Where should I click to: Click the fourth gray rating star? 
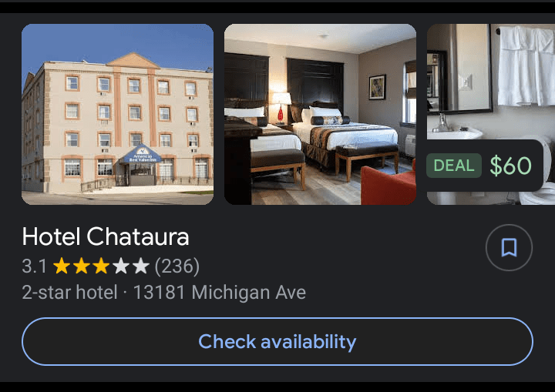click(x=121, y=266)
